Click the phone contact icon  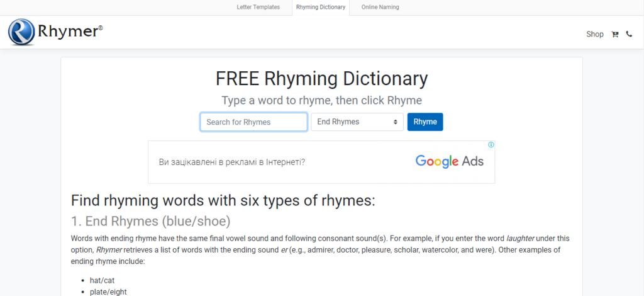[x=629, y=35]
